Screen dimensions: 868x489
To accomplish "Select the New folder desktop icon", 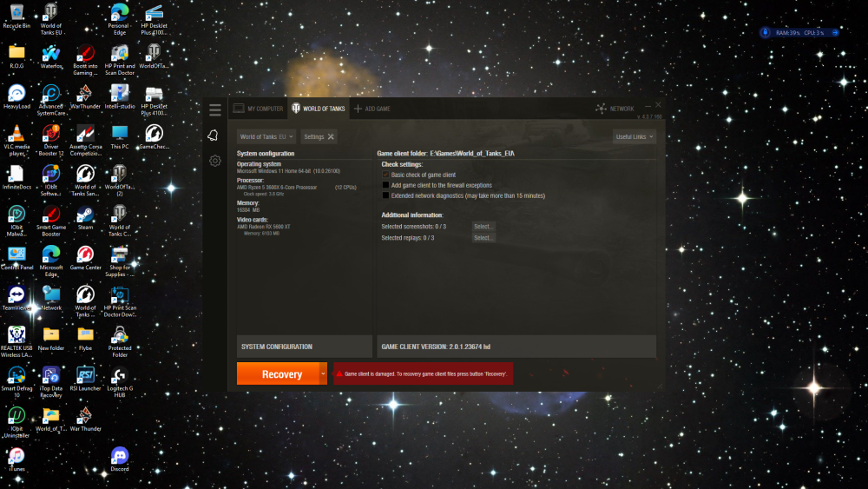I will [x=51, y=339].
